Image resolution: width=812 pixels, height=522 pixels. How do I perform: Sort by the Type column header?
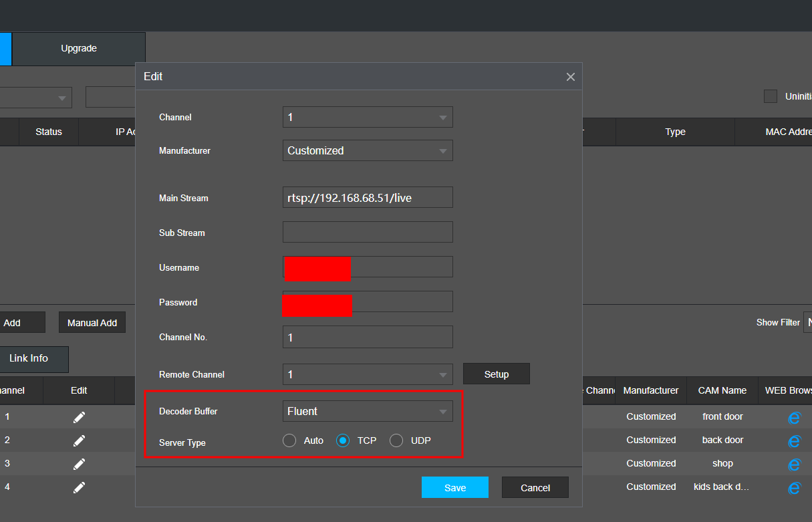tap(675, 132)
